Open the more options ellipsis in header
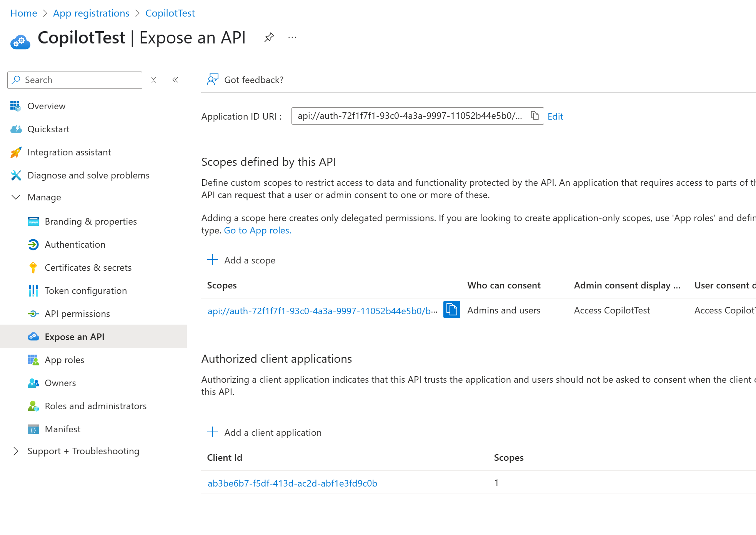The width and height of the screenshot is (756, 535). pos(292,37)
